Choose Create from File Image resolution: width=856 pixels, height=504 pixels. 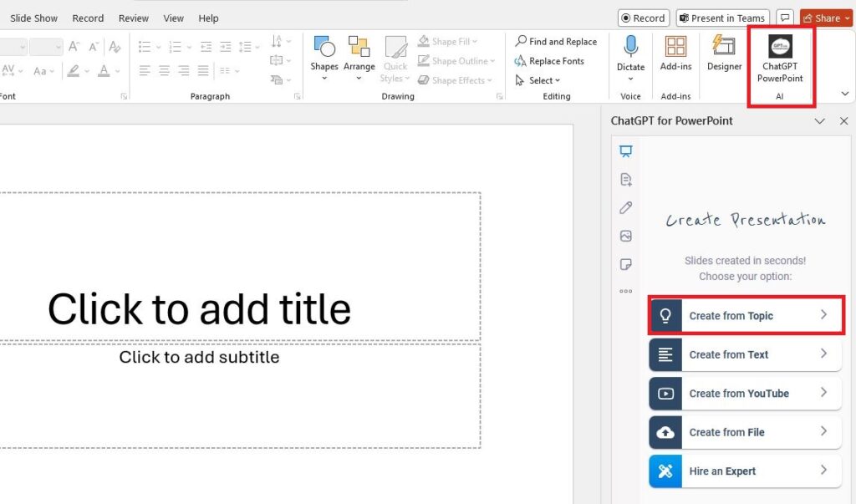745,432
